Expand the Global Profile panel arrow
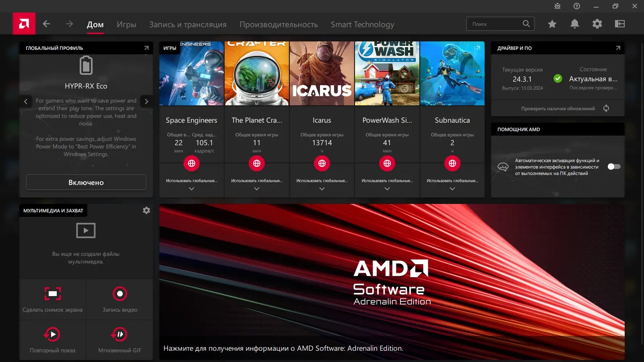644x362 pixels. pyautogui.click(x=146, y=48)
